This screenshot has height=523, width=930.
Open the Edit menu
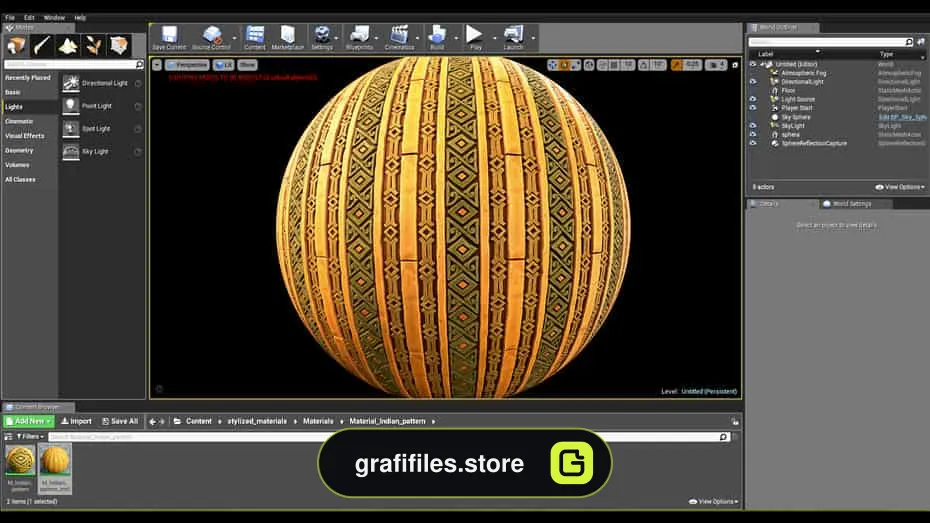[29, 18]
